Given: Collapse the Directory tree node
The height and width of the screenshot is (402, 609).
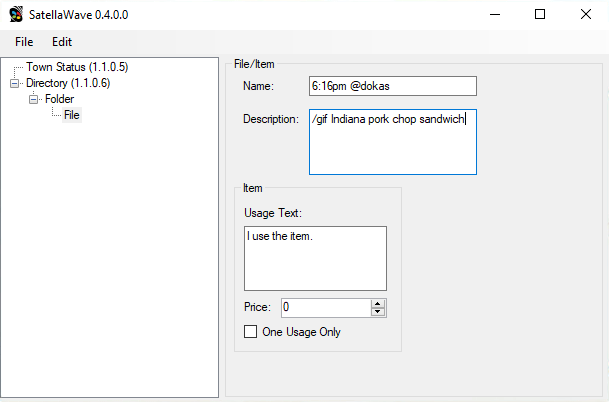Looking at the screenshot, I should point(14,83).
